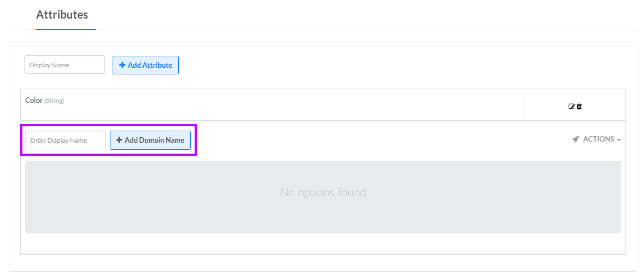Focus the Enter Display Name field
This screenshot has width=644, height=275.
66,140
